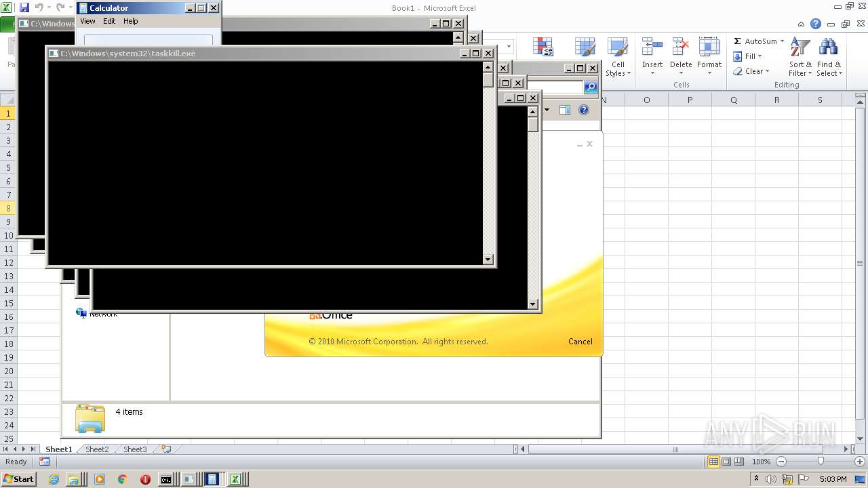This screenshot has height=488, width=868.
Task: Expand the AutoSum dropdown arrow
Action: click(x=782, y=41)
